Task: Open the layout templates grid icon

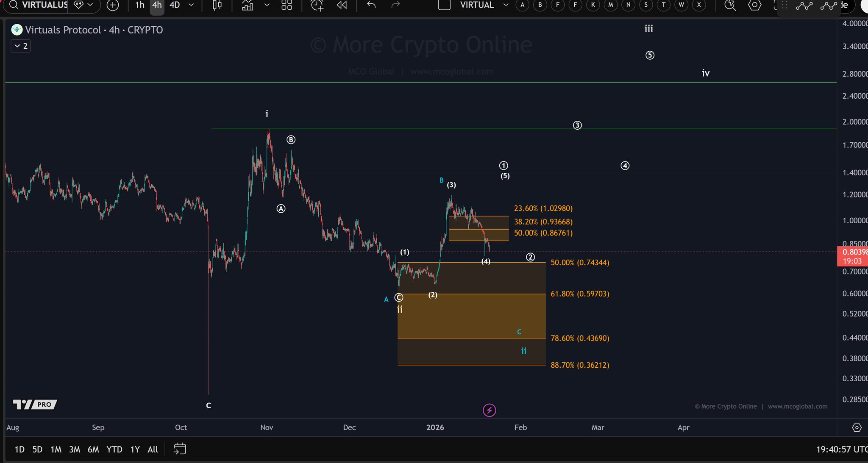Action: 287,5
